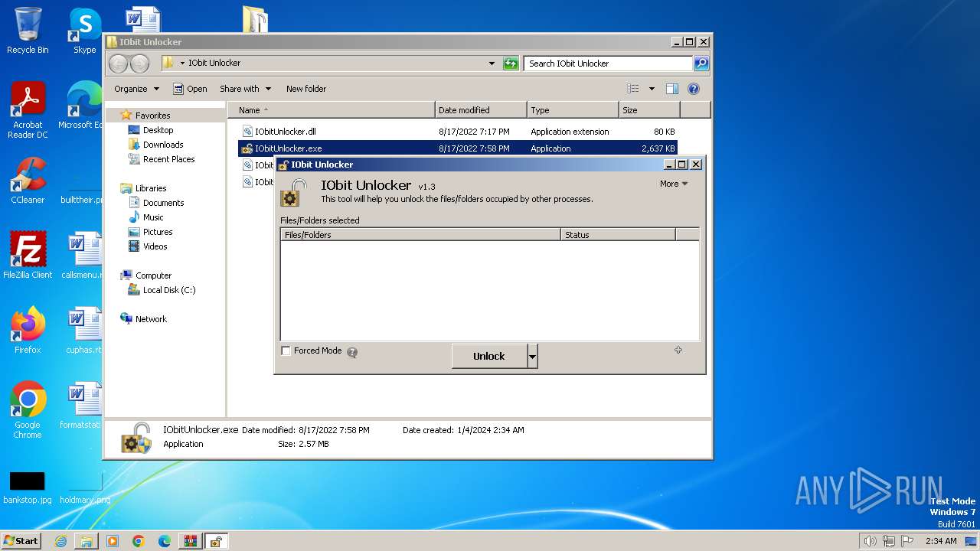Click Explorer Forward navigation button
Viewport: 980px width, 551px height.
[139, 64]
